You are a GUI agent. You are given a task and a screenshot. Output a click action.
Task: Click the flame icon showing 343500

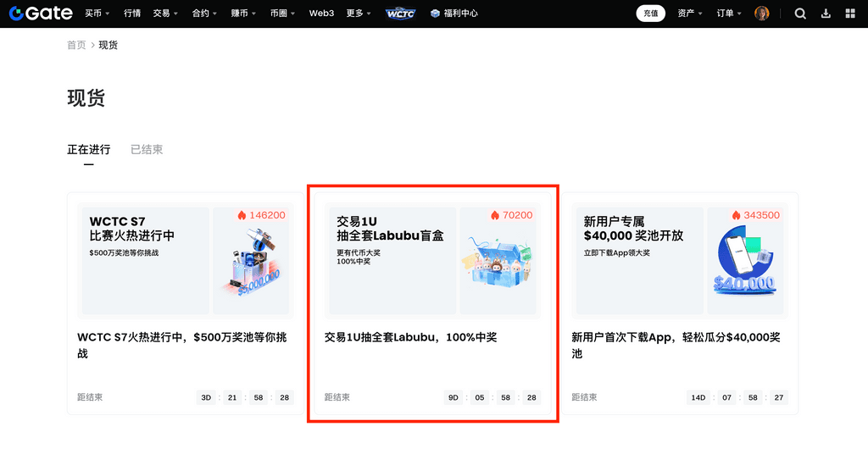736,215
